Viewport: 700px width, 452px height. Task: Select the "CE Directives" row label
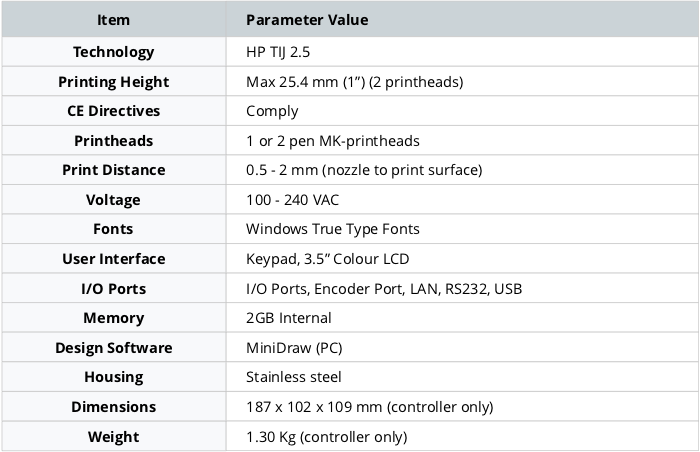(x=113, y=111)
